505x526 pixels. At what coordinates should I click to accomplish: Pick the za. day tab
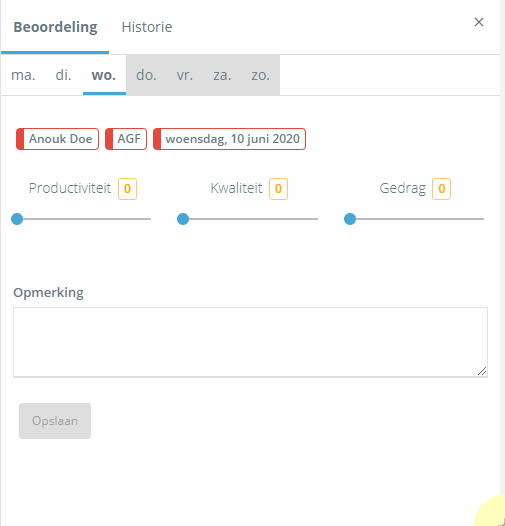tap(222, 75)
